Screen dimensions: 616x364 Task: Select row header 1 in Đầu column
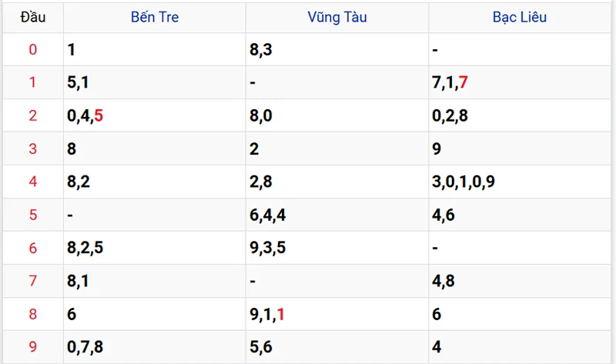click(x=32, y=83)
